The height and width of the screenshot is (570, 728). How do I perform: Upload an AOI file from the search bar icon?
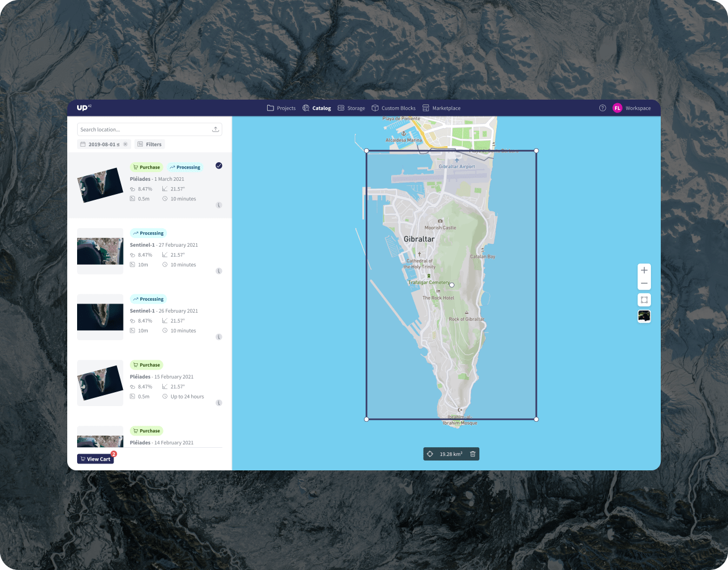[x=215, y=129]
